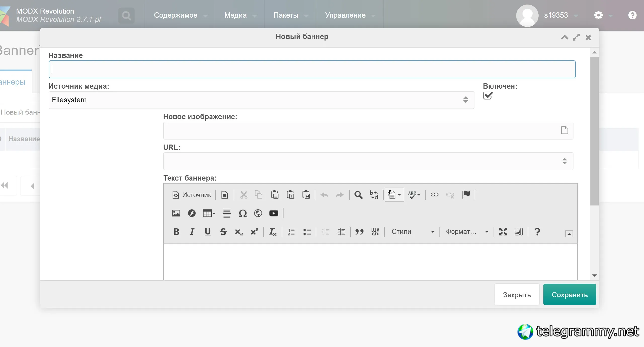Viewport: 644px width, 347px height.
Task: Click the Сохранить button
Action: click(570, 294)
